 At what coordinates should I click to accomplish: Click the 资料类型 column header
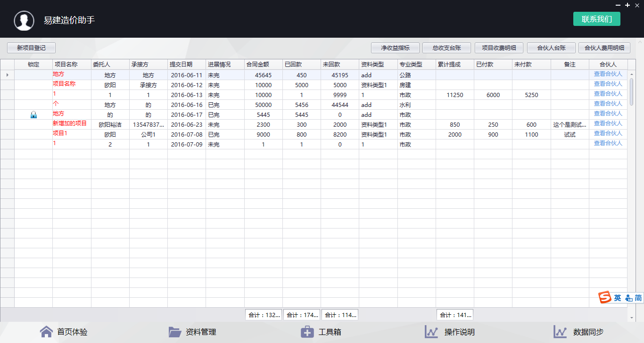378,65
